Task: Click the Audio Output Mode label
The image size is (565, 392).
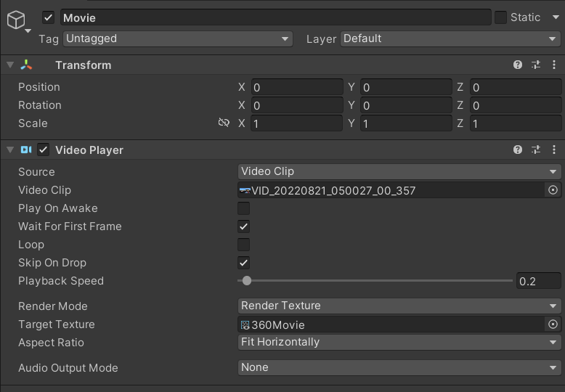Action: [x=68, y=368]
